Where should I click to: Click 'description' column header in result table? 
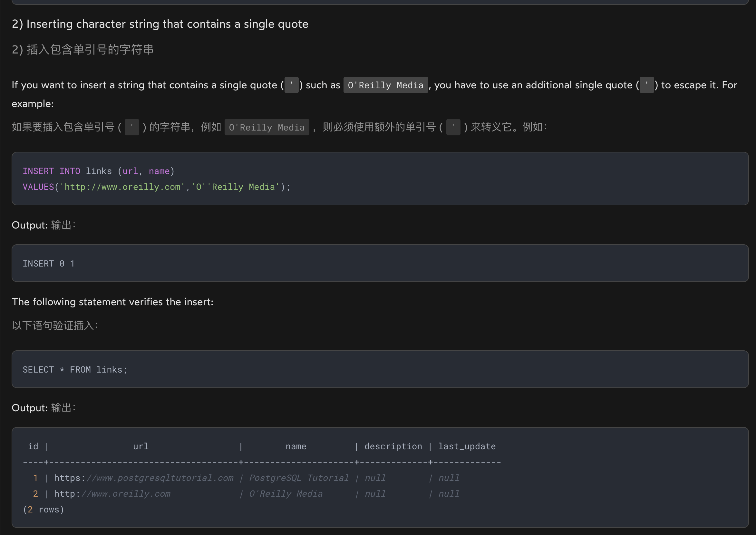coord(393,446)
